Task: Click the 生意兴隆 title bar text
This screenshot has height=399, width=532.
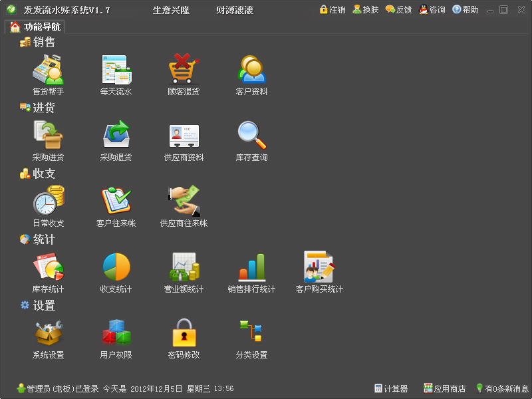Action: pyautogui.click(x=171, y=10)
